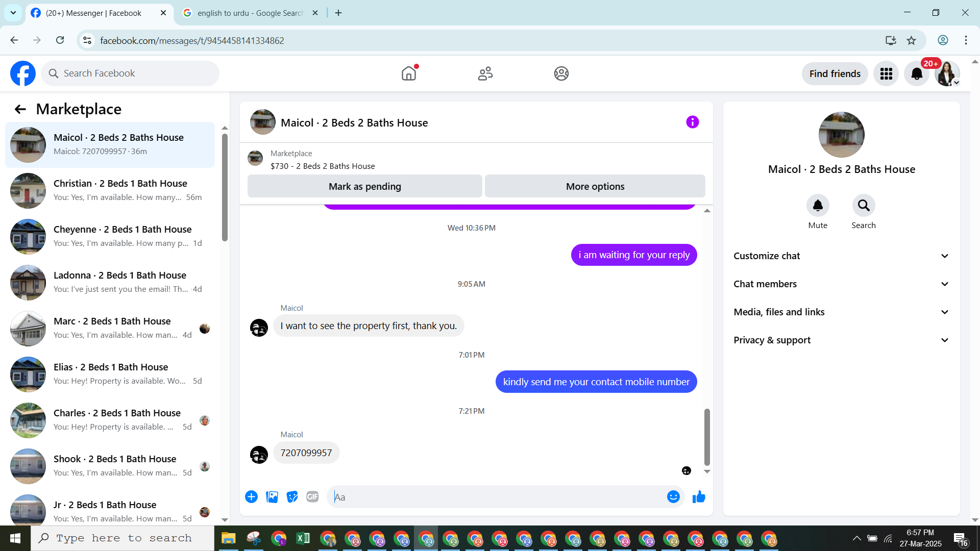Click the Mark as pending button
The width and height of the screenshot is (980, 551).
pyautogui.click(x=365, y=186)
